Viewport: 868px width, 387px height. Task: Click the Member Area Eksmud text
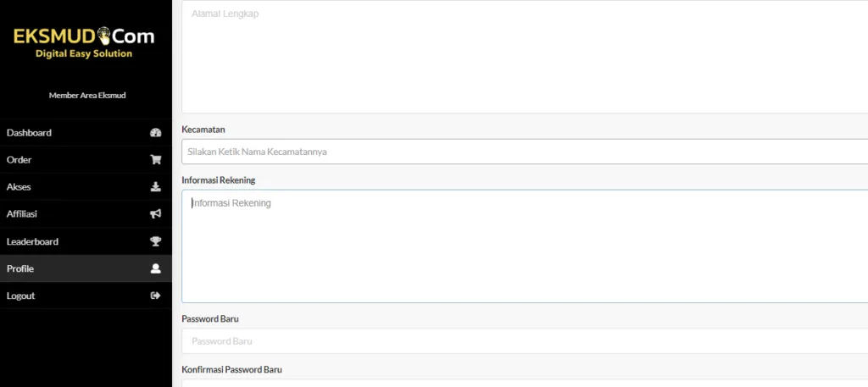coord(87,96)
